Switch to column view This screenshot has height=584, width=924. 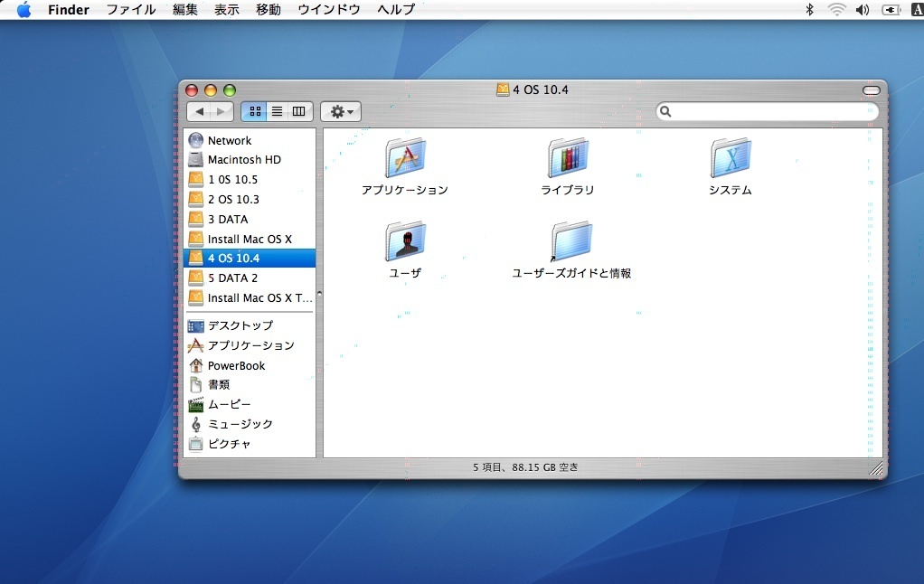coord(299,111)
